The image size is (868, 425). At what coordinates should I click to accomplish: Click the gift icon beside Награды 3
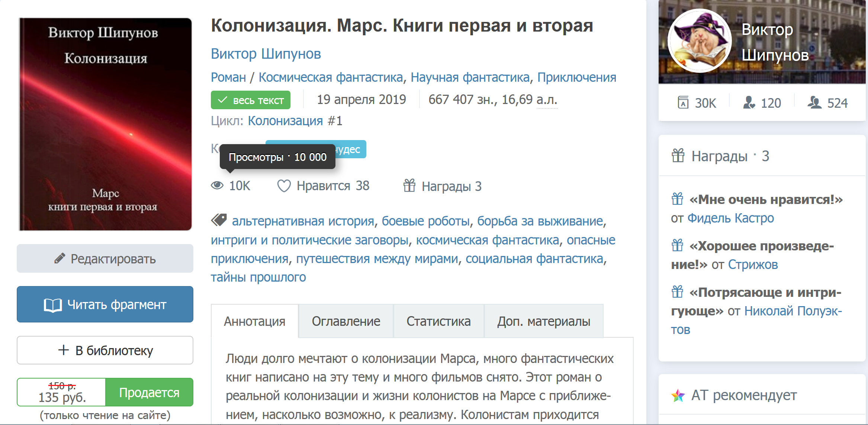(409, 185)
